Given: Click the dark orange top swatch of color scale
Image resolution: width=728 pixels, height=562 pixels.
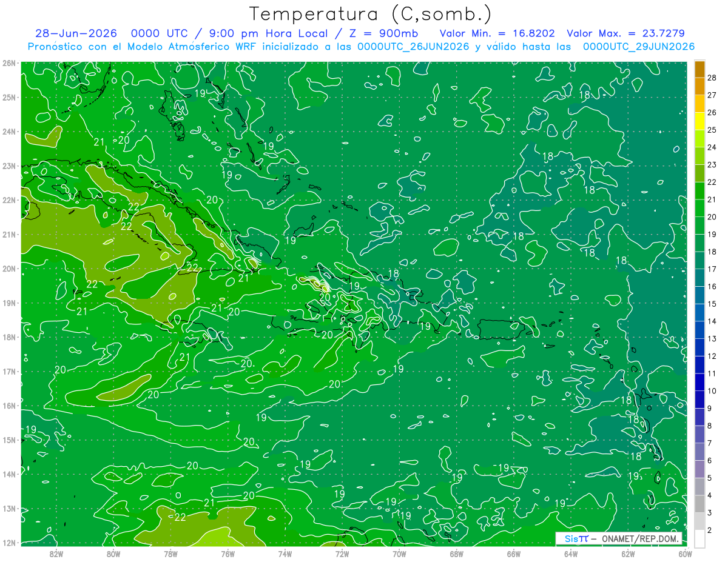Looking at the screenshot, I should tap(699, 69).
